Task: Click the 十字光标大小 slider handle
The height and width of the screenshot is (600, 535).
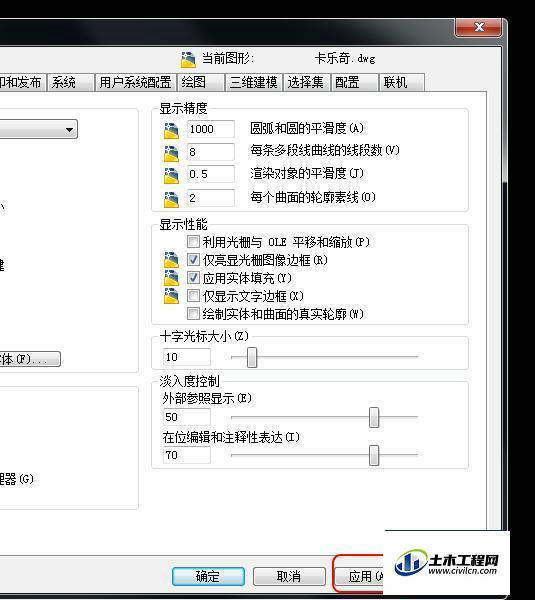Action: pos(252,357)
